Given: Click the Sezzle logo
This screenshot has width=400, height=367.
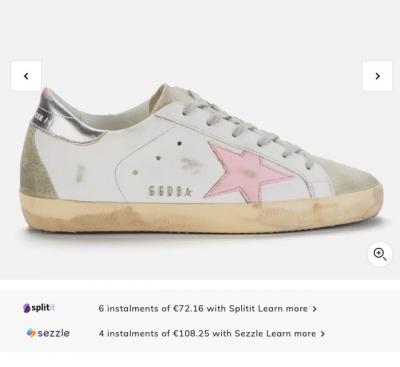Looking at the screenshot, I should coord(48,333).
